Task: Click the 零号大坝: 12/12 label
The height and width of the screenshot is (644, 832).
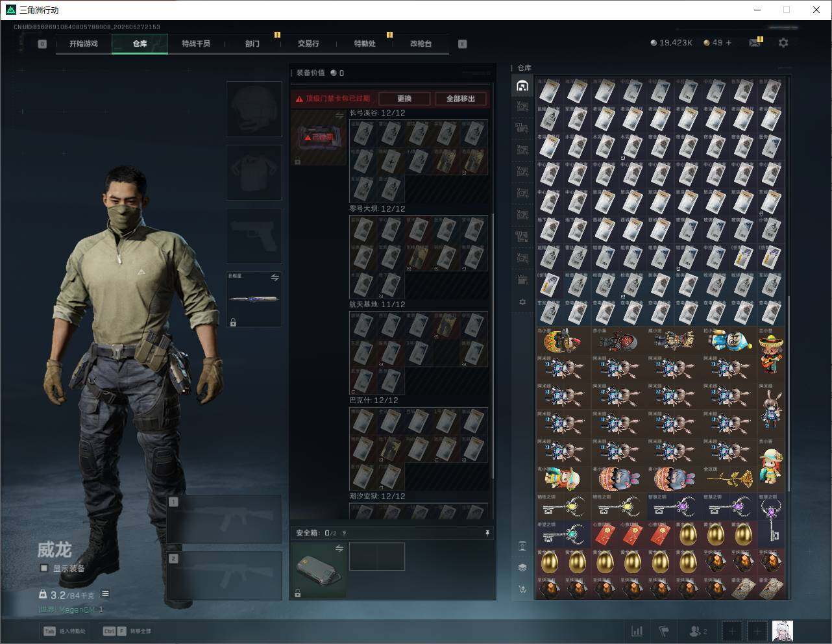Action: [377, 209]
